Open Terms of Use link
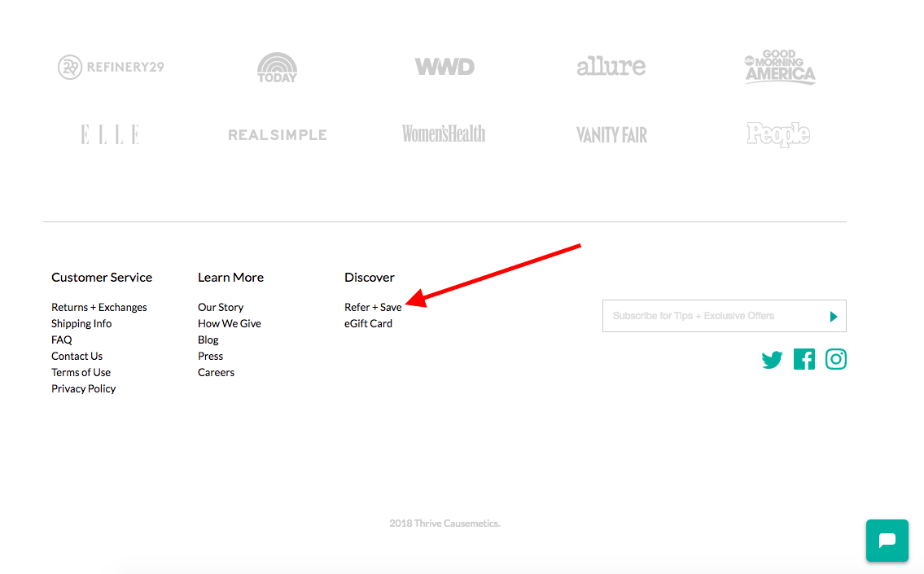Viewport: 924px width, 574px height. [81, 372]
